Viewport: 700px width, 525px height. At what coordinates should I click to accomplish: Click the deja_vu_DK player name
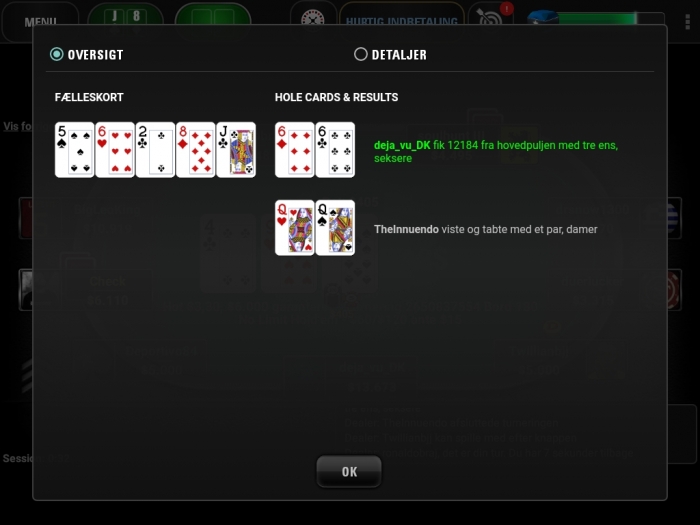402,145
